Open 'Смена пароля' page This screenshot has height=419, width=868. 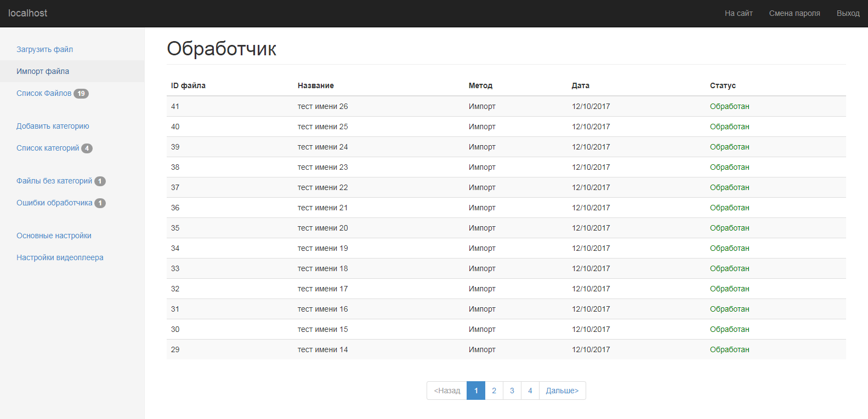pyautogui.click(x=795, y=13)
